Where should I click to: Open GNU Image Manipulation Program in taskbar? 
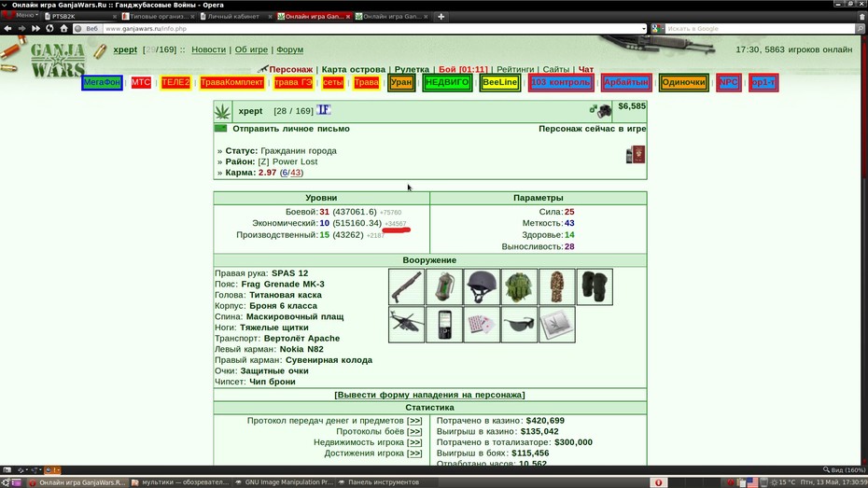point(285,481)
